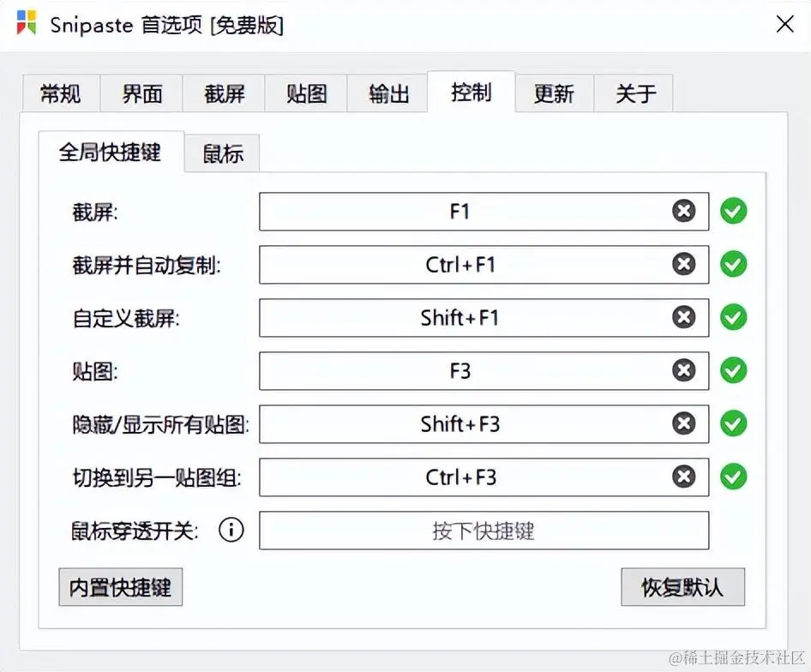Click green checkmark next to Shift+F1

[x=734, y=317]
